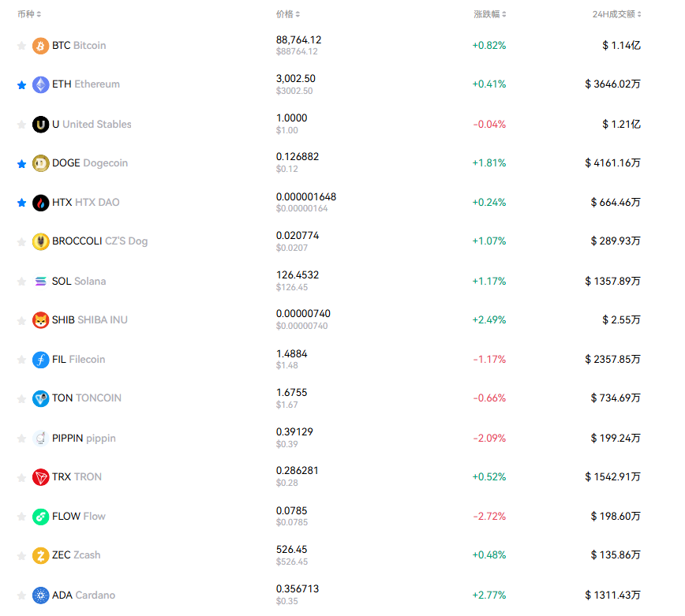Select the TON TONCOIN name
The width and height of the screenshot is (685, 616).
pyautogui.click(x=86, y=398)
